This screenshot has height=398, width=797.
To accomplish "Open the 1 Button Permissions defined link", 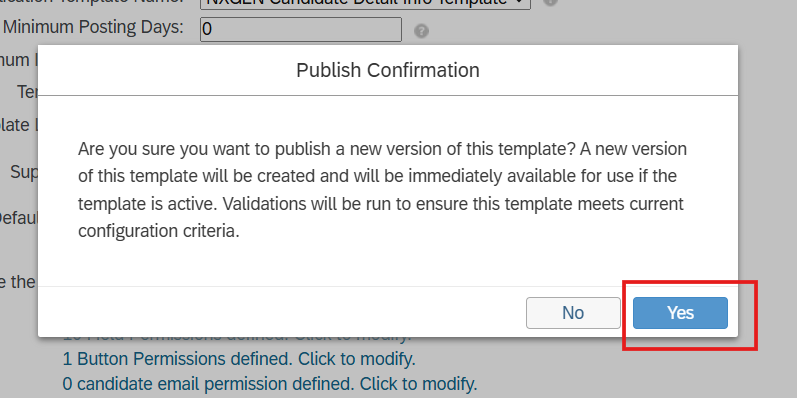I will coord(239,359).
